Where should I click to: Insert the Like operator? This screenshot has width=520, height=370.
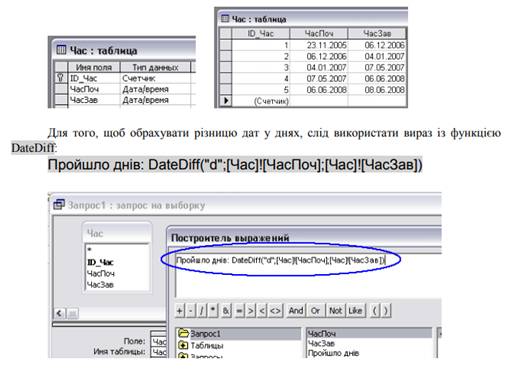point(355,311)
